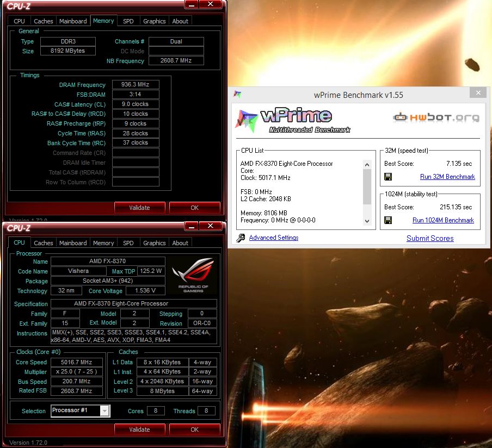Screen dimensions: 492x448
Task: Click Cycle Time tRAS value 28 clocks
Action: [x=136, y=133]
